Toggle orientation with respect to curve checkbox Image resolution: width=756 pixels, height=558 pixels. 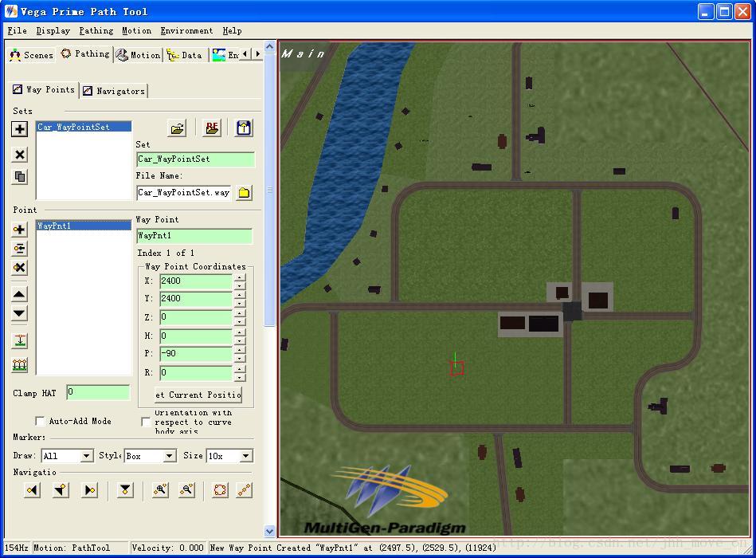pyautogui.click(x=146, y=422)
